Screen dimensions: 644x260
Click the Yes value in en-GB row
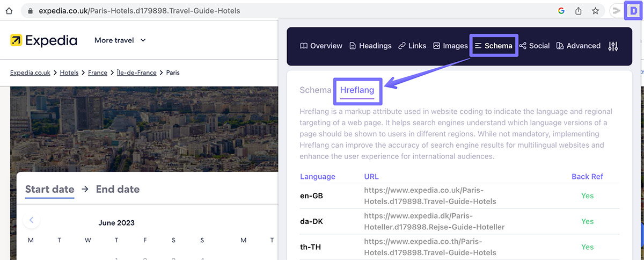click(x=588, y=196)
